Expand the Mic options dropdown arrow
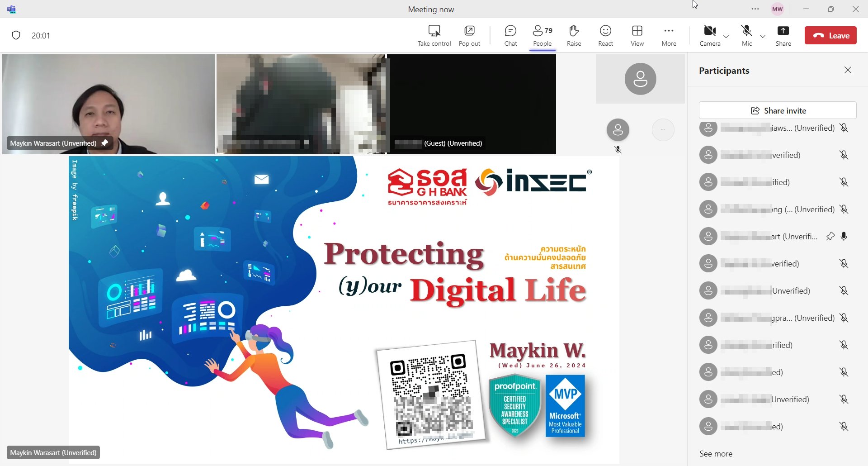The image size is (868, 466). (x=763, y=36)
